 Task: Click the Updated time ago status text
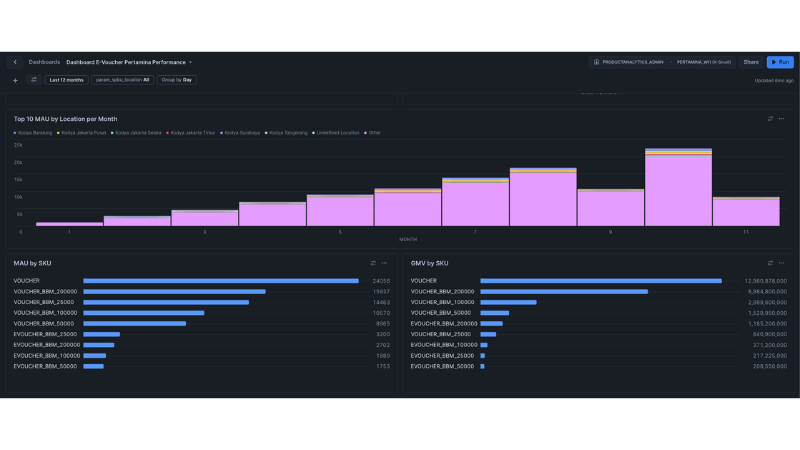point(774,81)
